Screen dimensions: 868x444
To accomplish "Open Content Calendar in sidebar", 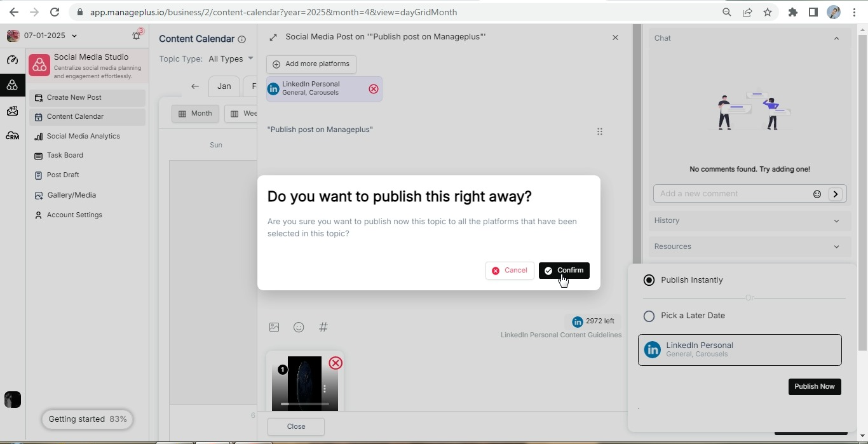I will point(88,117).
